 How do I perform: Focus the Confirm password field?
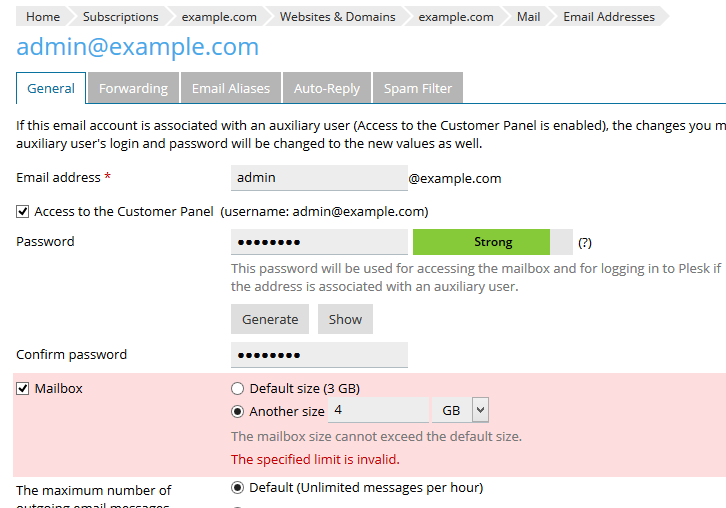click(319, 355)
